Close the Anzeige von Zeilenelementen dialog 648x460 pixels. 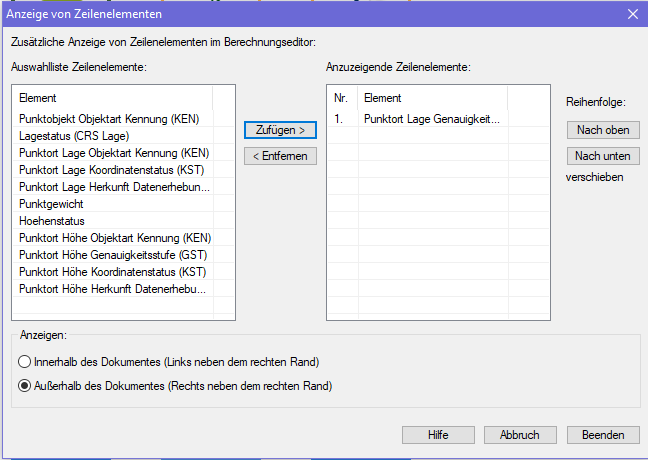(x=632, y=14)
